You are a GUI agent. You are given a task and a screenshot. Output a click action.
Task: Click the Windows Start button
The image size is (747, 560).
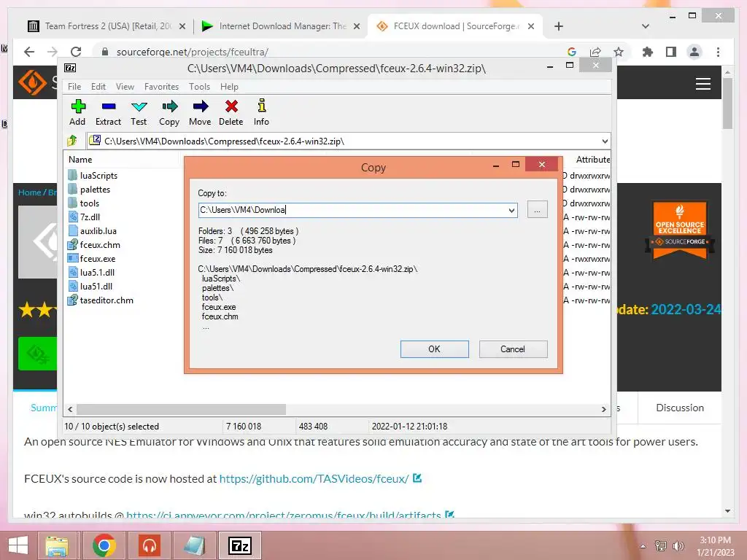18,545
